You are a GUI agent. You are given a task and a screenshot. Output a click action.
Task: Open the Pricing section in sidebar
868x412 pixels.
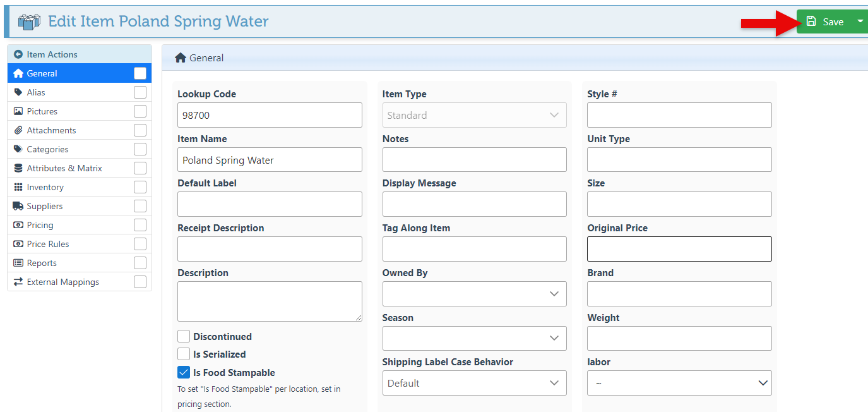coord(40,225)
